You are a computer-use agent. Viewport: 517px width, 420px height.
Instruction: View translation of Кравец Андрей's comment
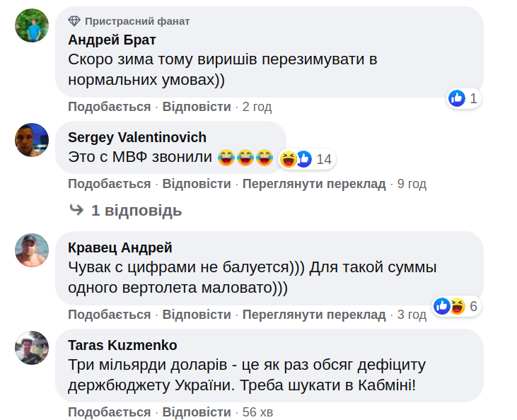(314, 315)
